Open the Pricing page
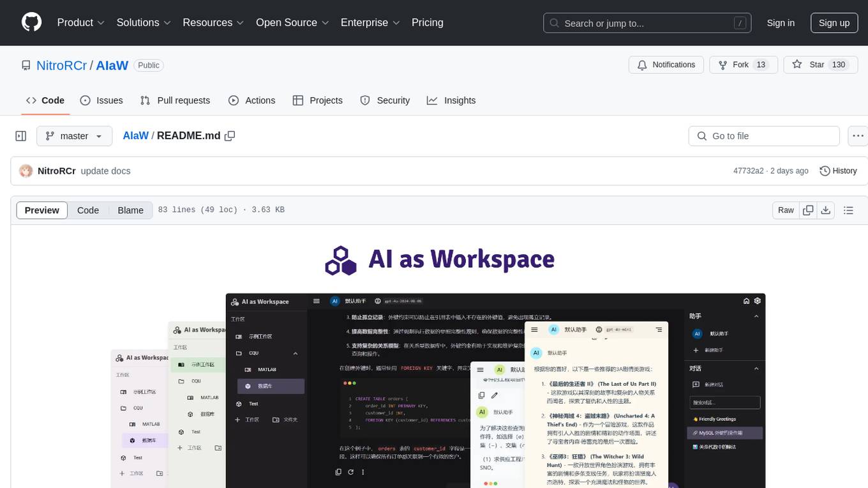 point(428,22)
